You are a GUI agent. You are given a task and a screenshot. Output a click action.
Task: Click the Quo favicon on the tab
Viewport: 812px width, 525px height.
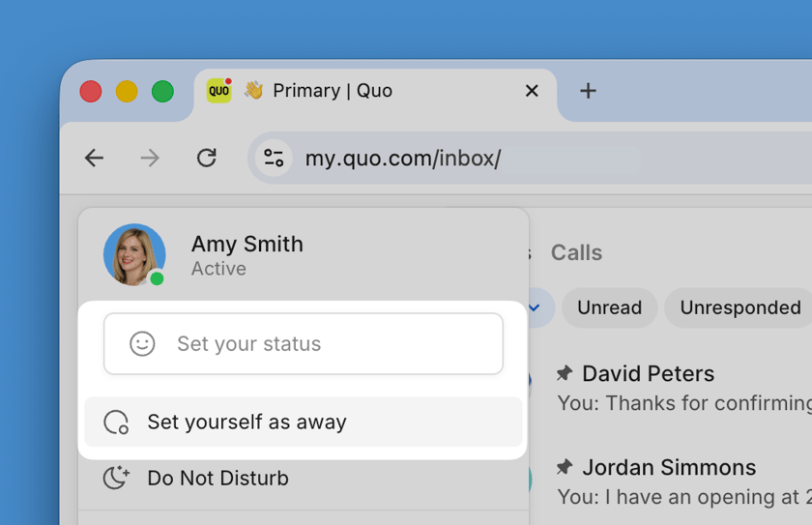click(219, 91)
